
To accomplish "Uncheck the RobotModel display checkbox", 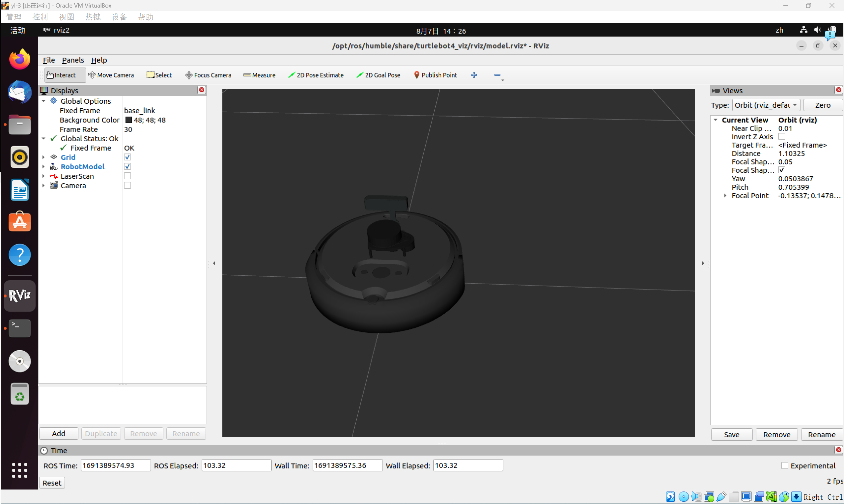I will click(x=127, y=167).
